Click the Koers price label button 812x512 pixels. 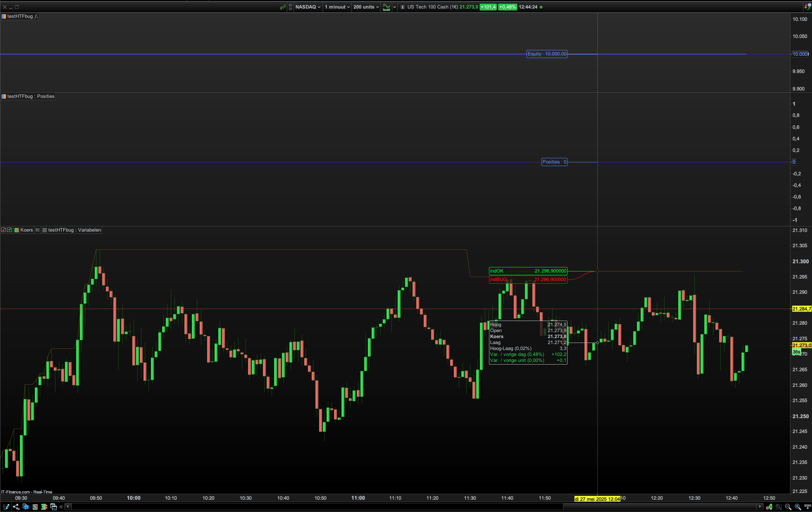pos(26,230)
